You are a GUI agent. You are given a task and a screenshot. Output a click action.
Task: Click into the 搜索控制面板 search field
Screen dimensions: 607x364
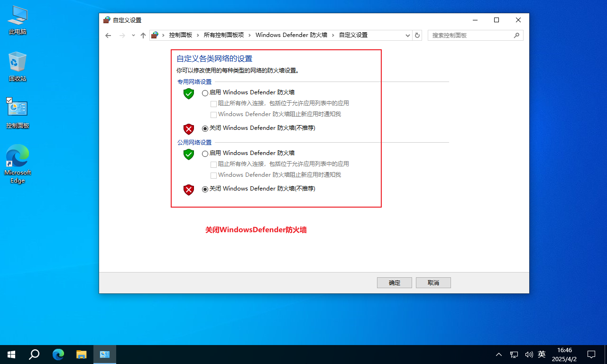(469, 36)
